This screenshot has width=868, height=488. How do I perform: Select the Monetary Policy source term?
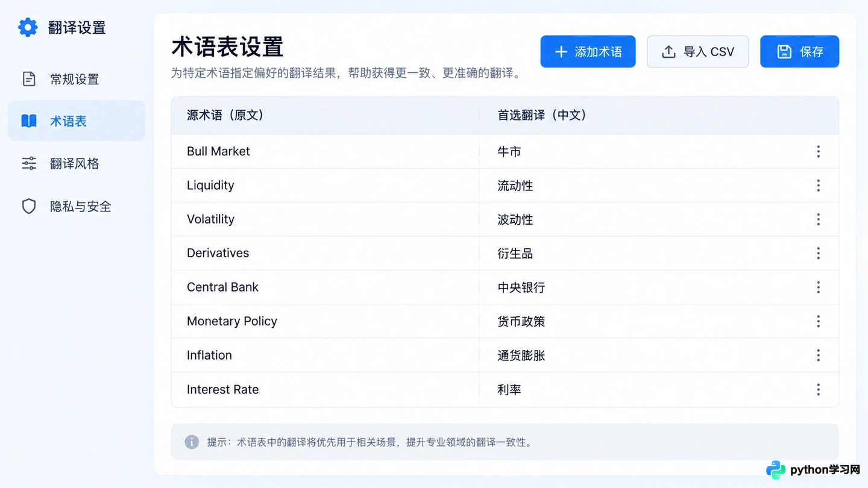click(232, 321)
